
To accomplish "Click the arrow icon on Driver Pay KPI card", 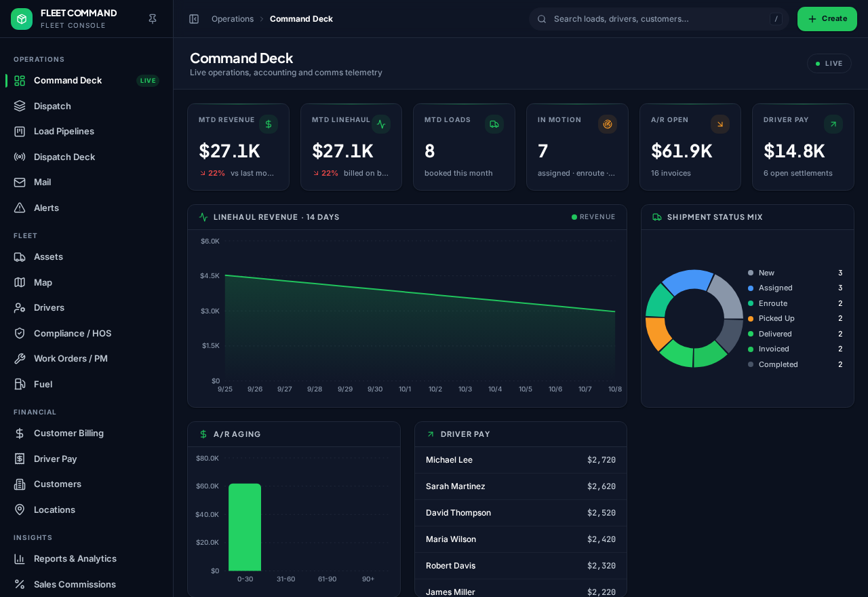I will pos(833,124).
